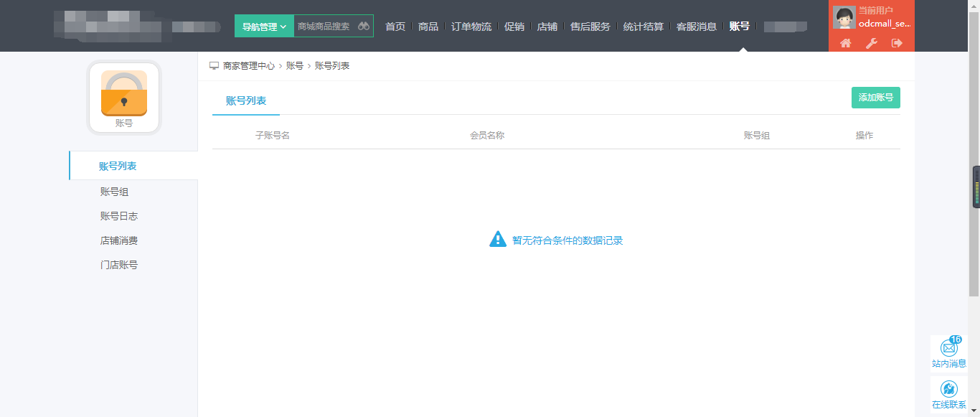Open the home icon under current user
980x417 pixels.
pos(846,43)
